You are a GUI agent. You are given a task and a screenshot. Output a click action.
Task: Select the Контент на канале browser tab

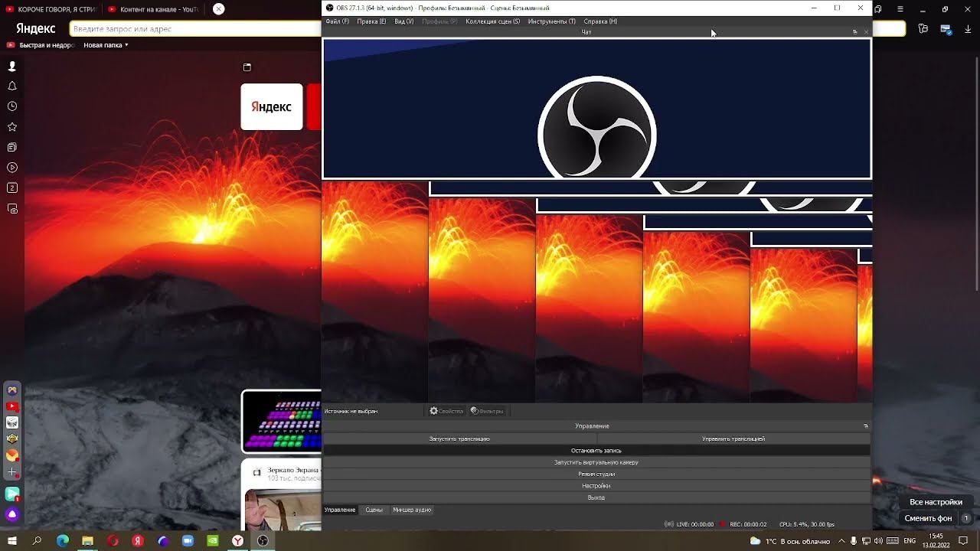point(153,9)
